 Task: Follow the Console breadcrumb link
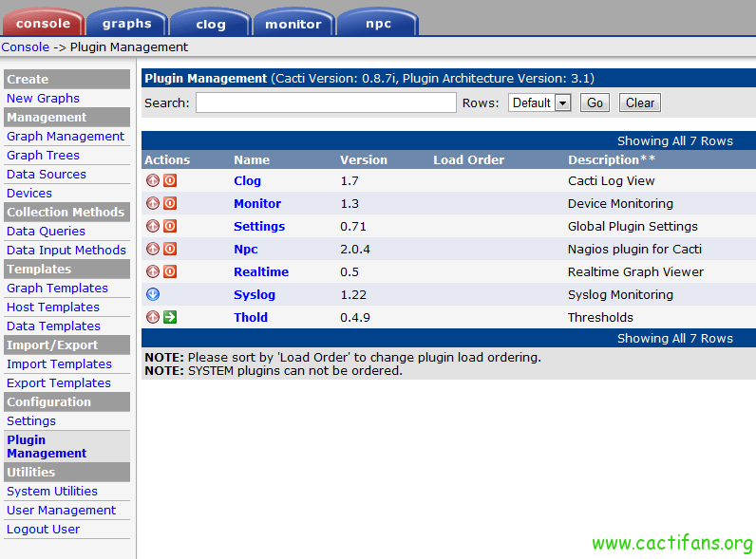click(25, 47)
